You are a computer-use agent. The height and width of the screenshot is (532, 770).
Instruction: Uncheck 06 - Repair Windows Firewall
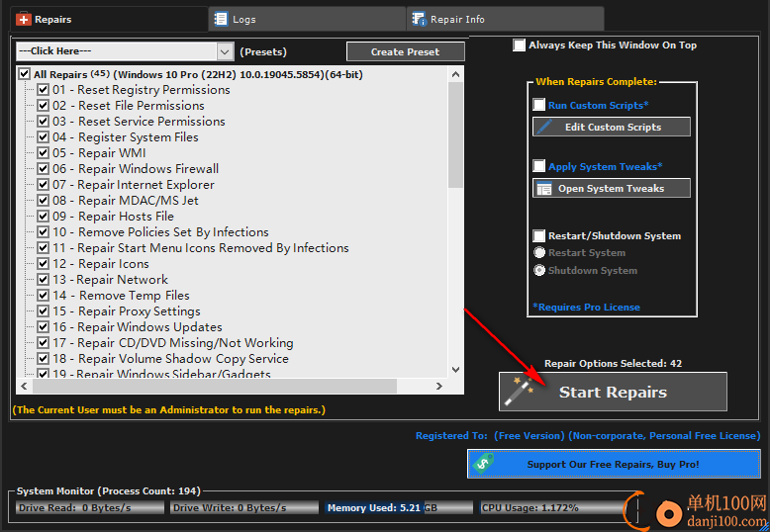[x=44, y=169]
